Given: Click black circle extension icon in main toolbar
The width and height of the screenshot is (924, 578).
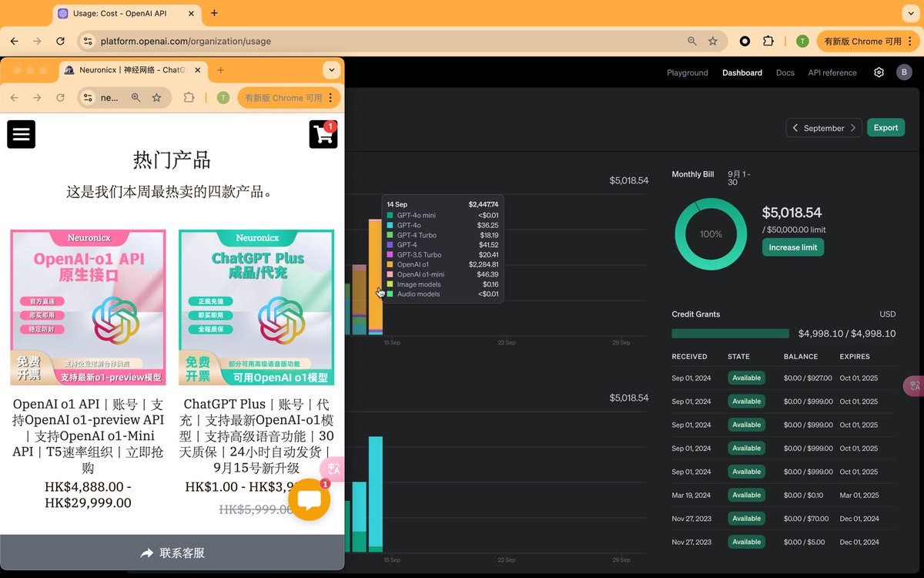Looking at the screenshot, I should click(x=745, y=41).
